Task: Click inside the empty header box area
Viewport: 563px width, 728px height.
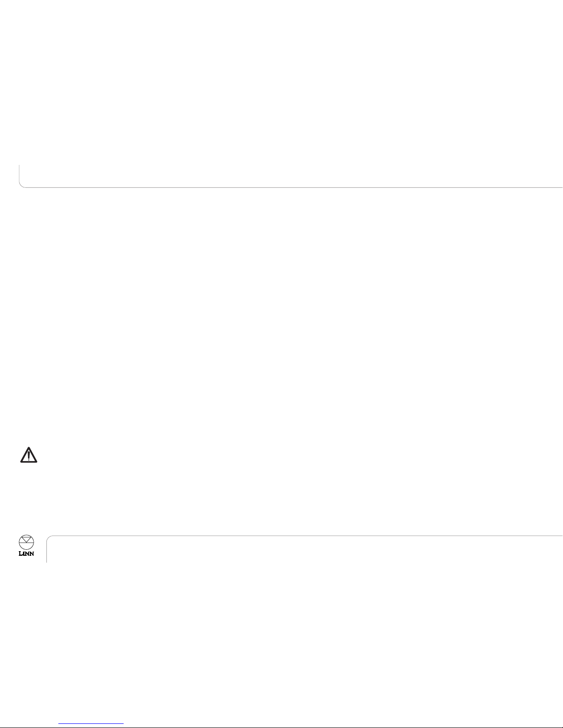Action: (291, 175)
